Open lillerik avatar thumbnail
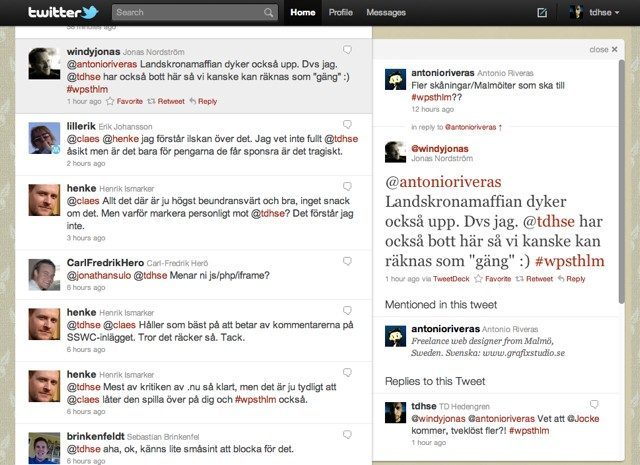 pyautogui.click(x=44, y=138)
